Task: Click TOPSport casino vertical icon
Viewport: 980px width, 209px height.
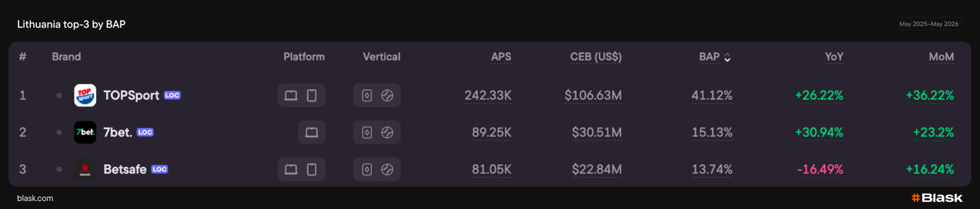Action: (367, 95)
